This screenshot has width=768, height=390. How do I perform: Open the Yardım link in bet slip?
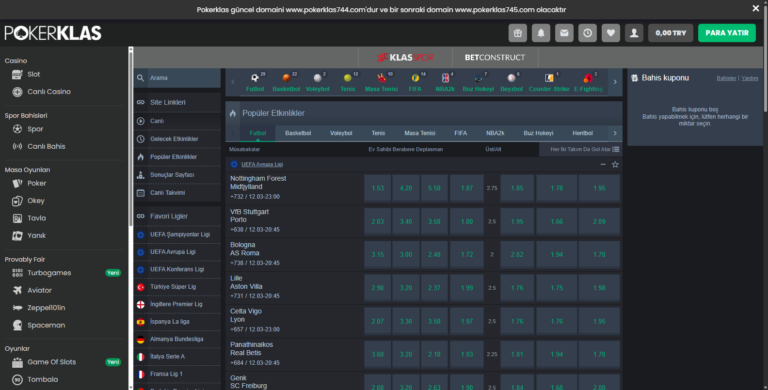(x=749, y=78)
